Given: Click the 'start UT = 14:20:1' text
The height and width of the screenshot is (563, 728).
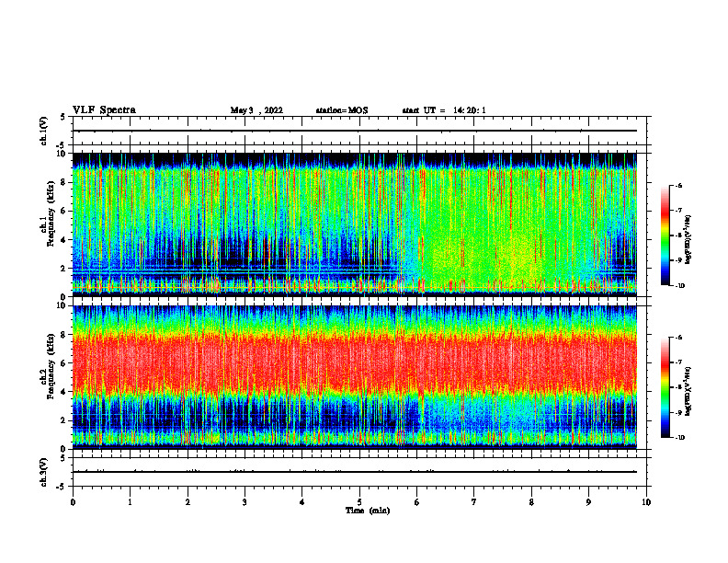Looking at the screenshot, I should click(444, 110).
